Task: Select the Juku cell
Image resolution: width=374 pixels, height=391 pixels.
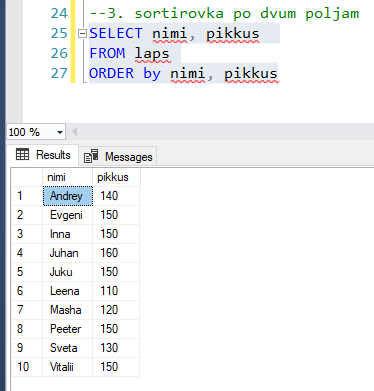Action: pyautogui.click(x=68, y=272)
